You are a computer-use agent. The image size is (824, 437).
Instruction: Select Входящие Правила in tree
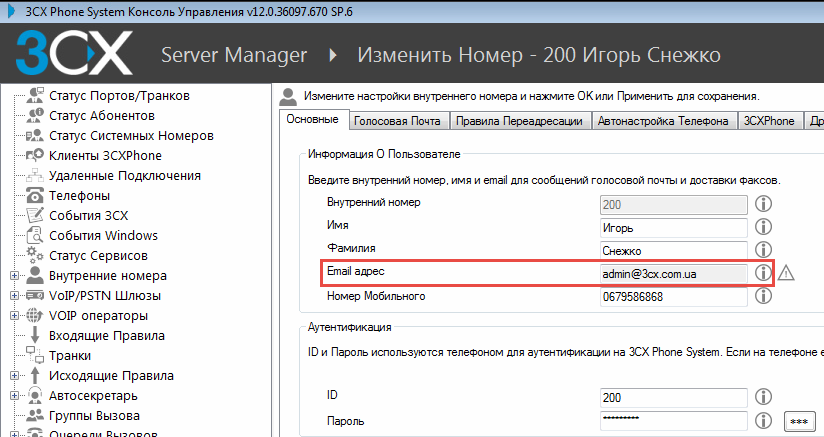click(x=107, y=335)
